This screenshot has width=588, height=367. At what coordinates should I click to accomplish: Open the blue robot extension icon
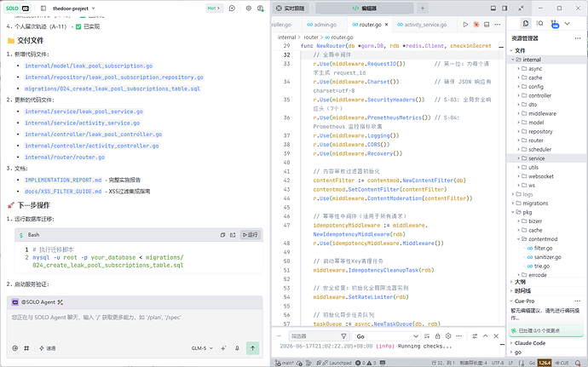coord(555,24)
